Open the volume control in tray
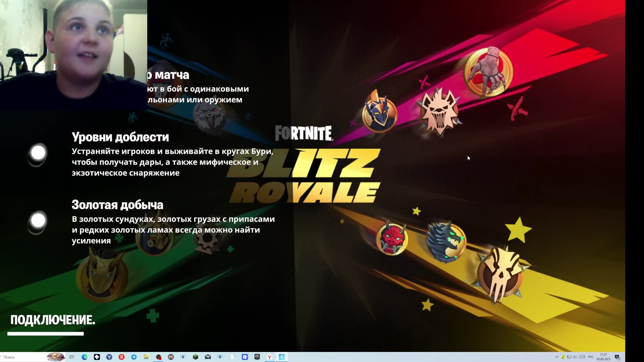The width and height of the screenshot is (644, 362). coord(575,357)
